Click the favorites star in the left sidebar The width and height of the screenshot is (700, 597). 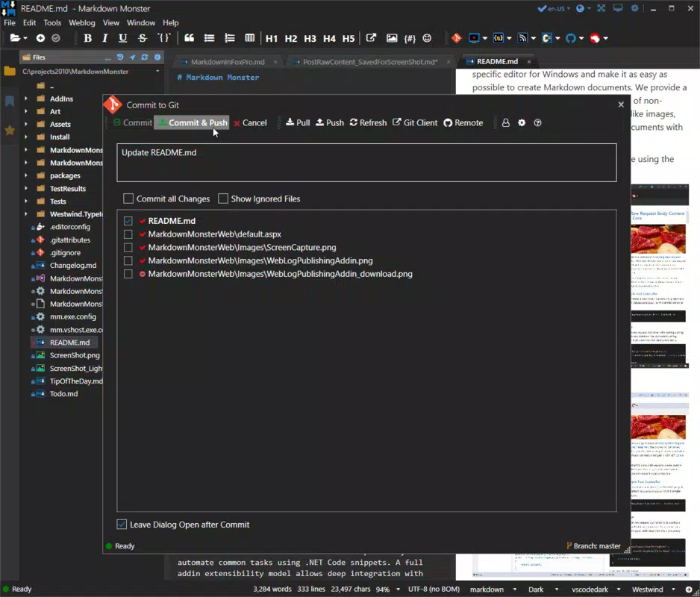[10, 131]
